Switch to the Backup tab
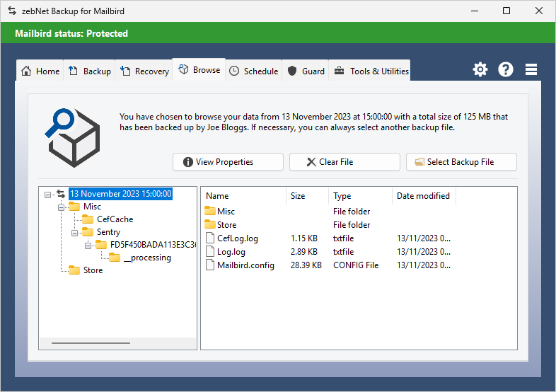 click(90, 71)
